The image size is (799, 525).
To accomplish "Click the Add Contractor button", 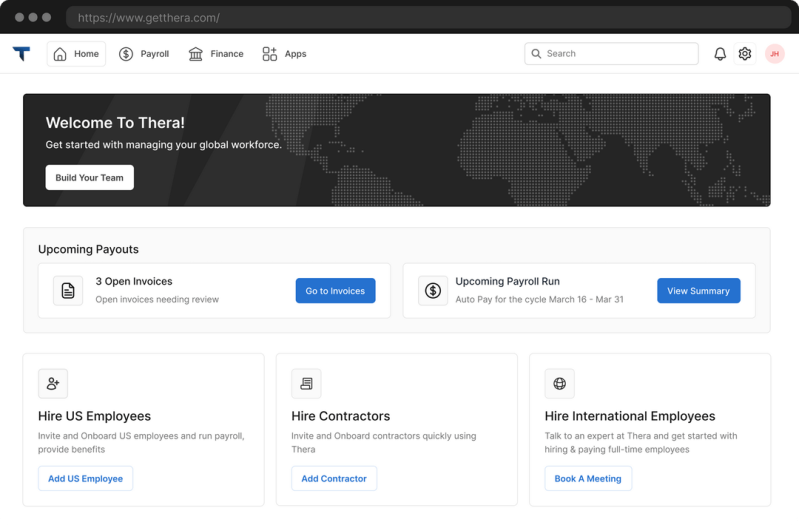I will [x=334, y=479].
